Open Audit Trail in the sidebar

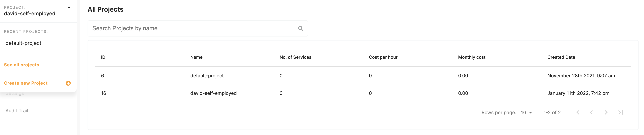pos(17,111)
